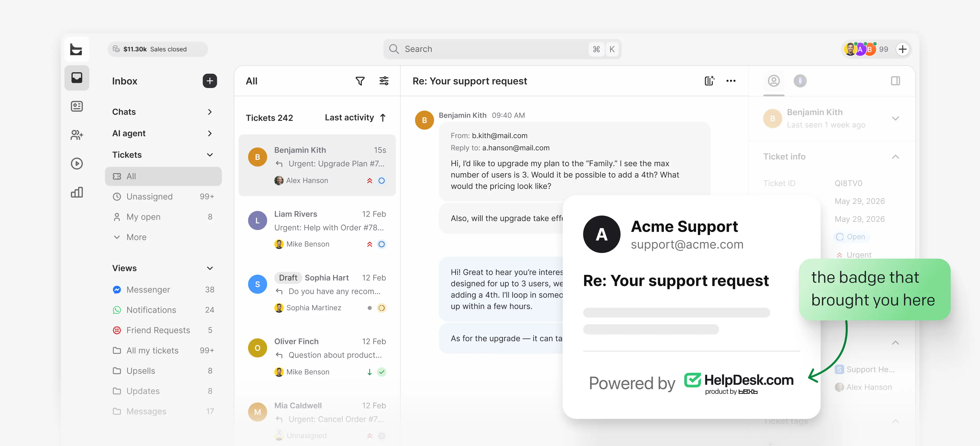
Task: Open the Reports bar chart icon
Action: (x=77, y=192)
